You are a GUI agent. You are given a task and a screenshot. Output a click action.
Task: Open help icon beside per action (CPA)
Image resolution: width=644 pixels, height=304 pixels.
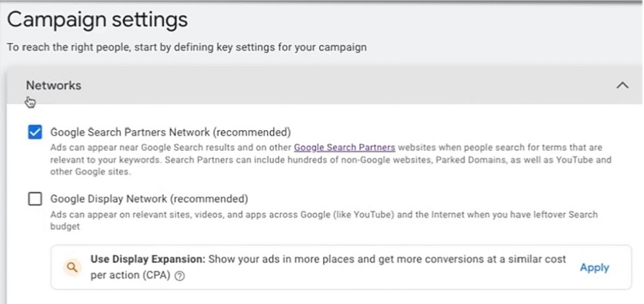pos(180,276)
